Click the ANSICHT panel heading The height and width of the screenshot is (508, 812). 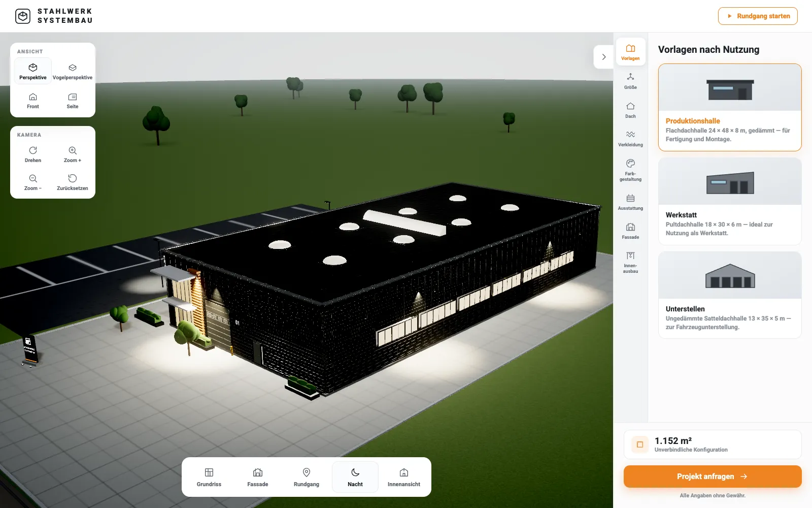coord(30,51)
